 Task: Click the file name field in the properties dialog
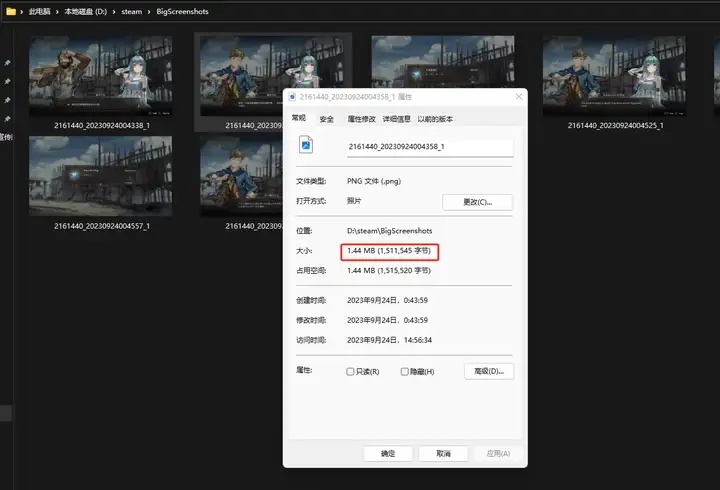tap(429, 146)
